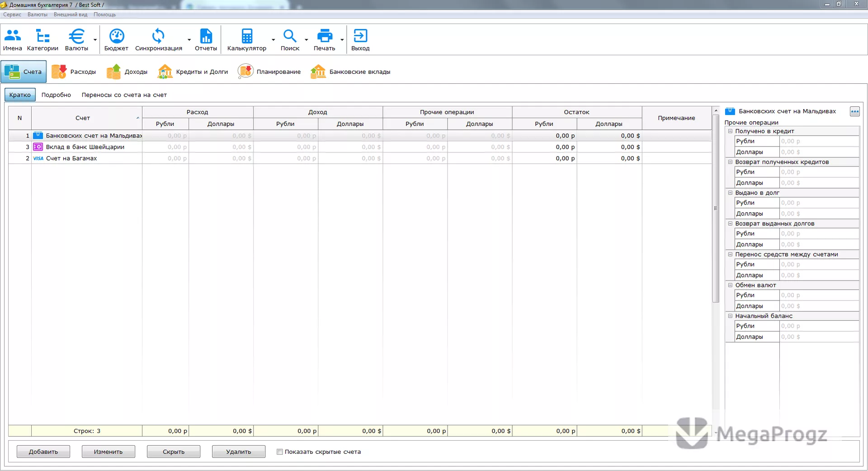
Task: Collapse the Начальный баланс group
Action: pos(730,316)
